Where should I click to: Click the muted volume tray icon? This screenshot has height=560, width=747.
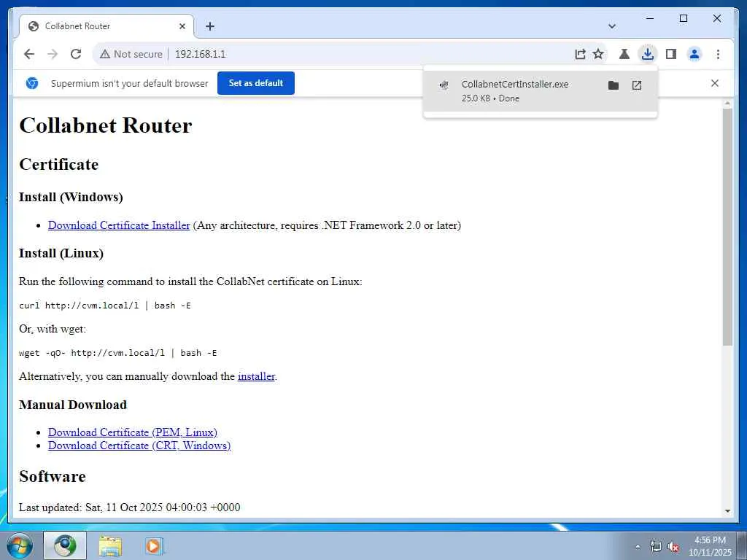tap(673, 546)
